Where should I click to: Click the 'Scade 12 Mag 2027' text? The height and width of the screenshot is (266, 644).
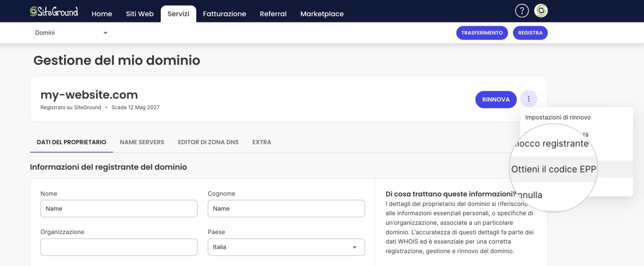135,107
